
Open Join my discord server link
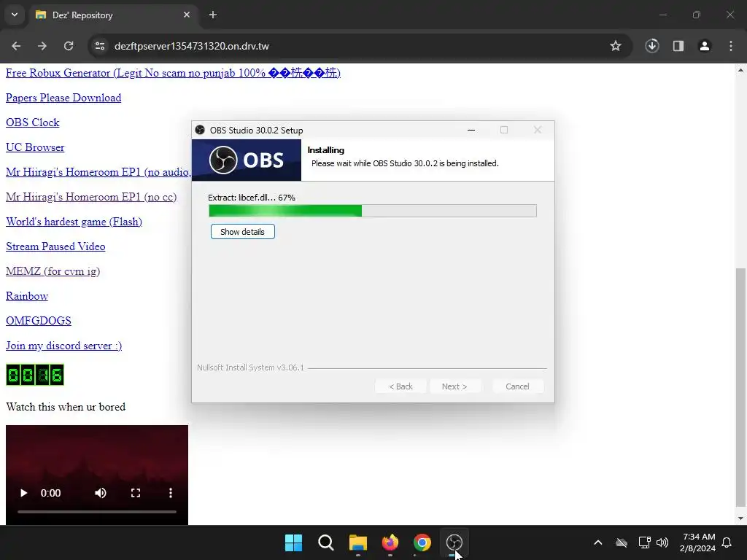(64, 345)
